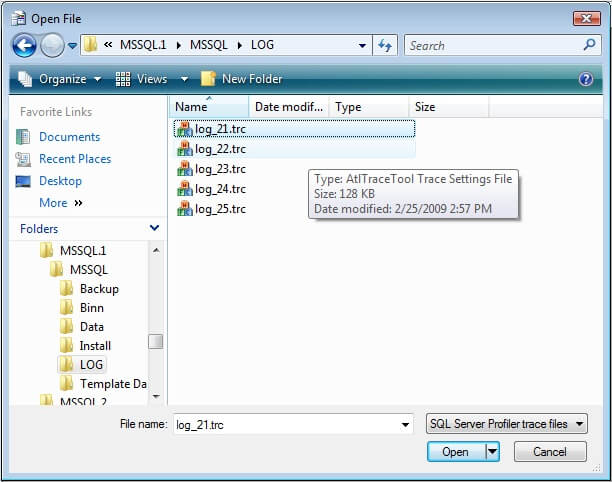Collapse the Folders pane chevron
Screen dimensions: 612x482
(x=155, y=228)
